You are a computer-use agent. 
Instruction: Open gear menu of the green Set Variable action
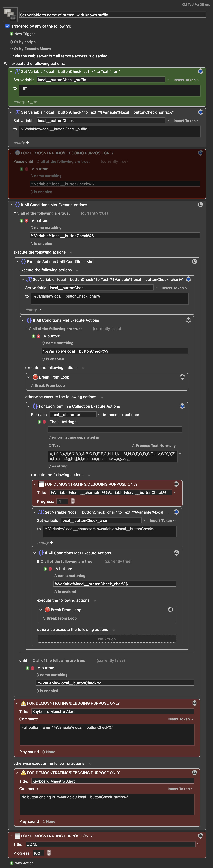[x=200, y=71]
